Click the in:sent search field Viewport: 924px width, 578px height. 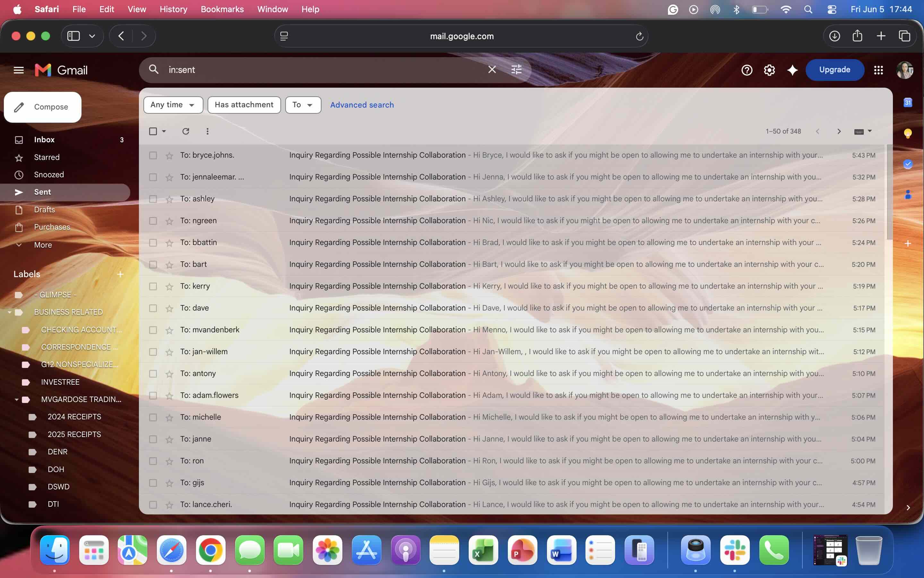pos(325,70)
